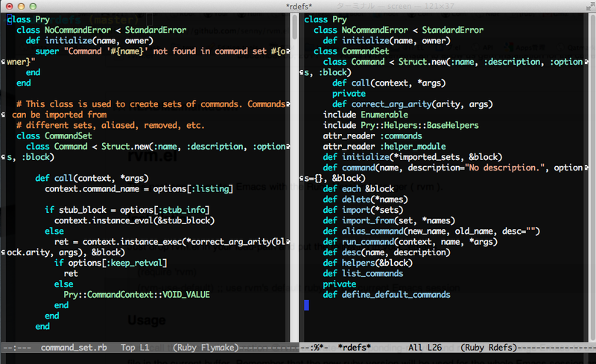Click the '--:%*-' status flags in right mode line
596x364 pixels.
314,348
